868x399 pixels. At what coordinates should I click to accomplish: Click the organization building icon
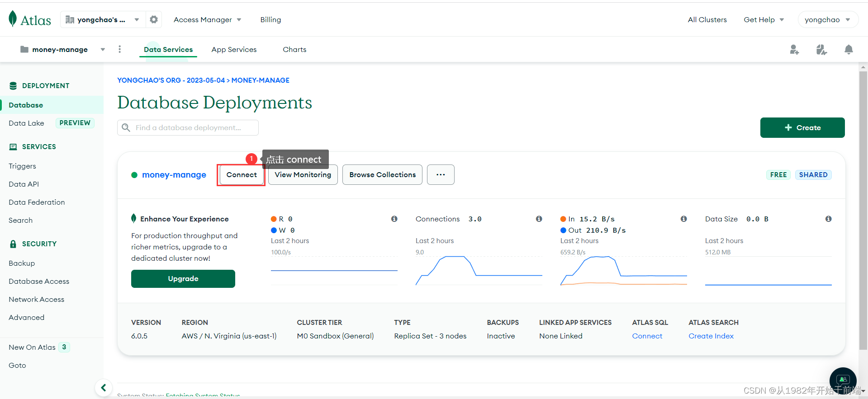(x=70, y=19)
